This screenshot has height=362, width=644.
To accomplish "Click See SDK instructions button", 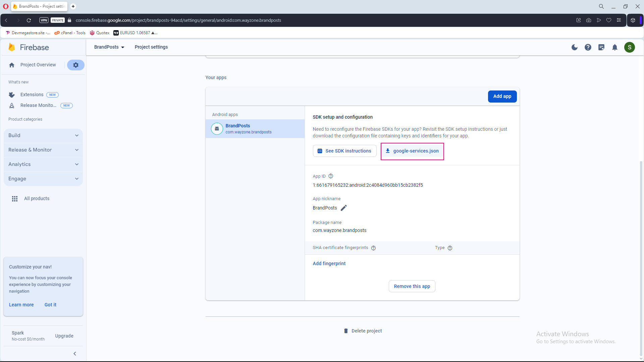I will point(344,151).
